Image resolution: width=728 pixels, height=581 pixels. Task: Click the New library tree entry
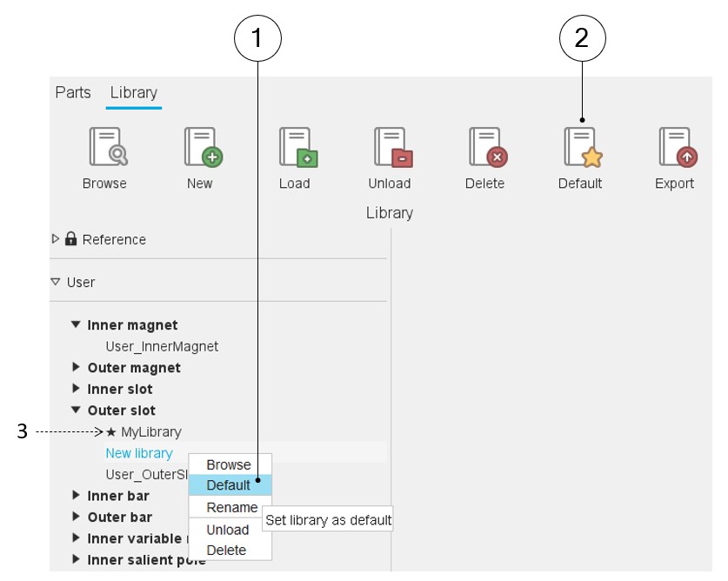(x=139, y=453)
